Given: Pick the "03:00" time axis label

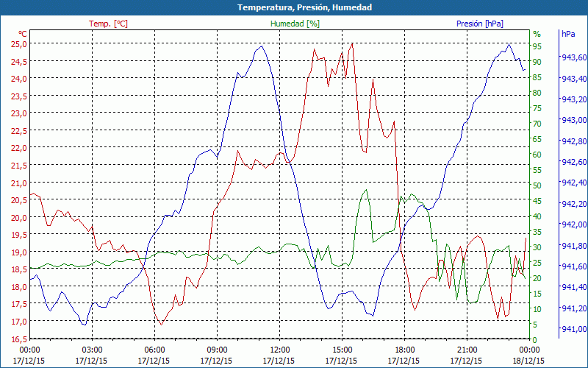Looking at the screenshot, I should click(x=92, y=350).
